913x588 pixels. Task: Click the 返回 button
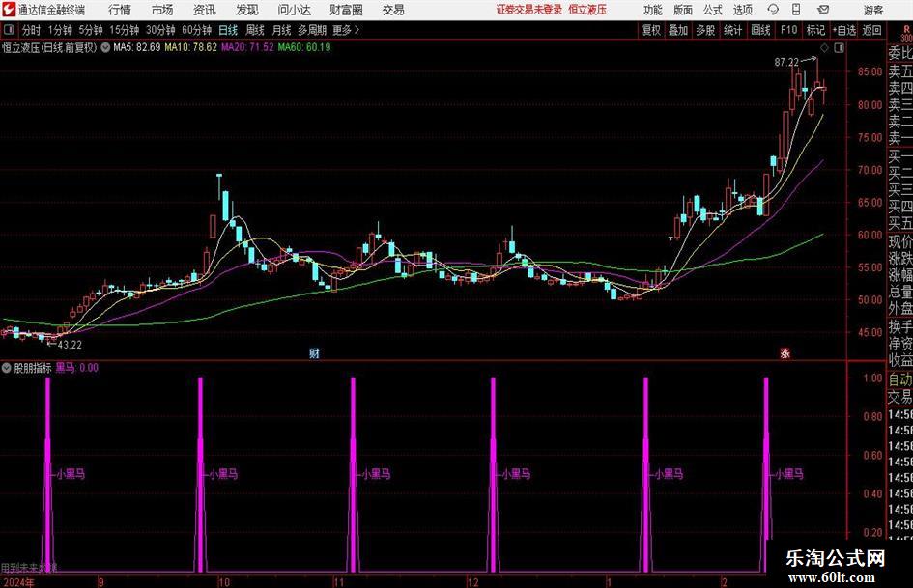tap(872, 30)
